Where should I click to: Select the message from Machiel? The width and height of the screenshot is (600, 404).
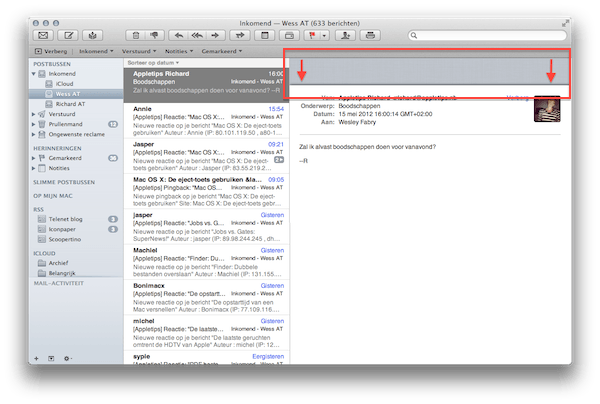point(206,262)
